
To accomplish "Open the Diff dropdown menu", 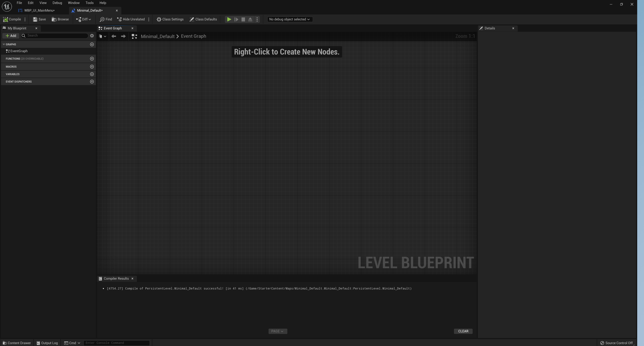I will click(x=83, y=19).
